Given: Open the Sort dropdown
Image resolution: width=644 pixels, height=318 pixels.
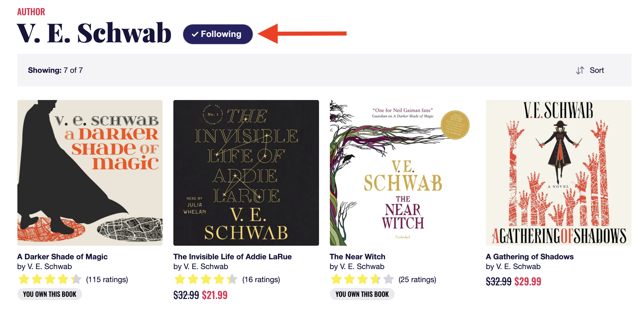Looking at the screenshot, I should click(x=596, y=70).
